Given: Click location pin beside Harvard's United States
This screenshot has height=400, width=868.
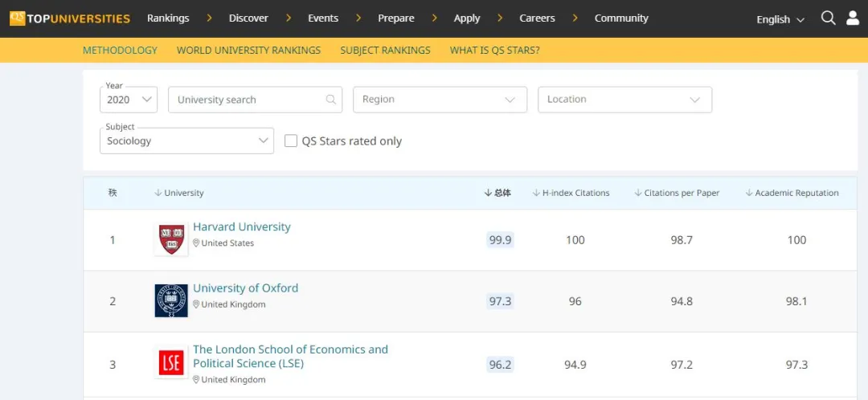Looking at the screenshot, I should pos(196,243).
